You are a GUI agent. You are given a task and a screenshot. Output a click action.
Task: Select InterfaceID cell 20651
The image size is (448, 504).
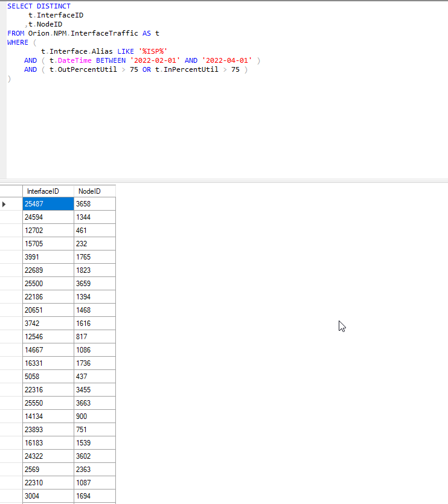point(48,310)
